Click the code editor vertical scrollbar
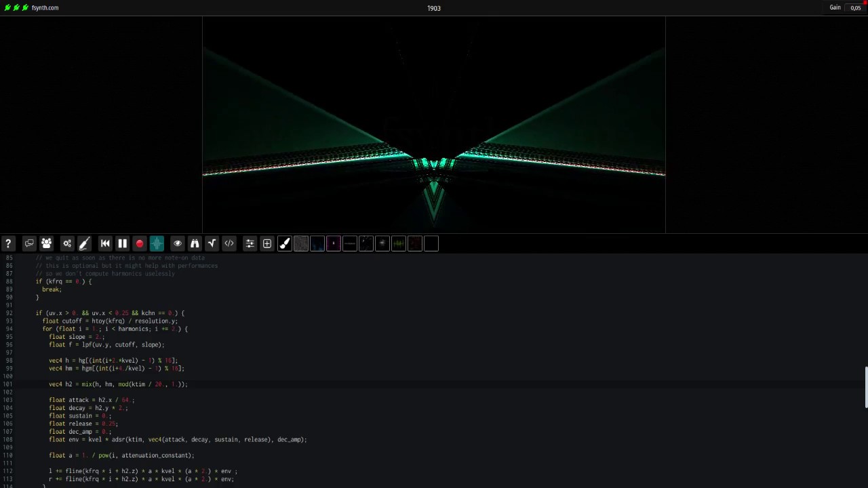This screenshot has height=488, width=868. point(866,387)
